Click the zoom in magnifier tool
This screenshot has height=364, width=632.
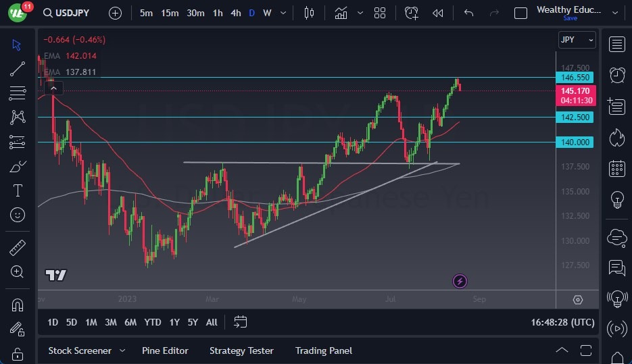[18, 271]
